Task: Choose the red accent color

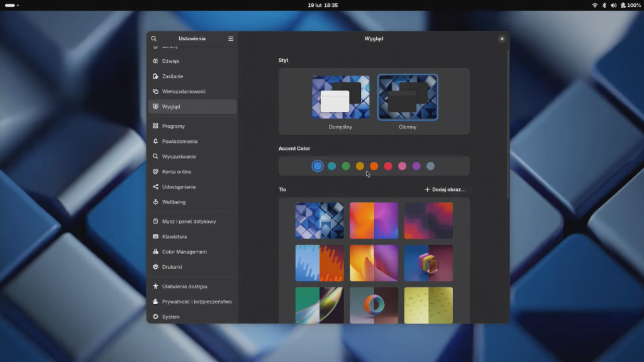Action: tap(388, 166)
